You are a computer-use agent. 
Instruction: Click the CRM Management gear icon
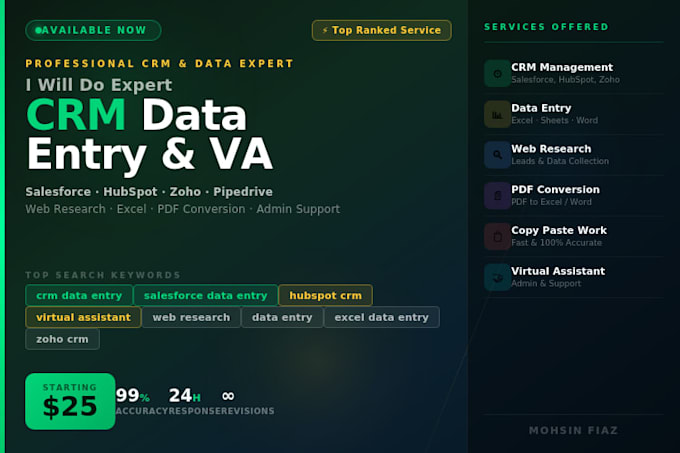(x=497, y=74)
